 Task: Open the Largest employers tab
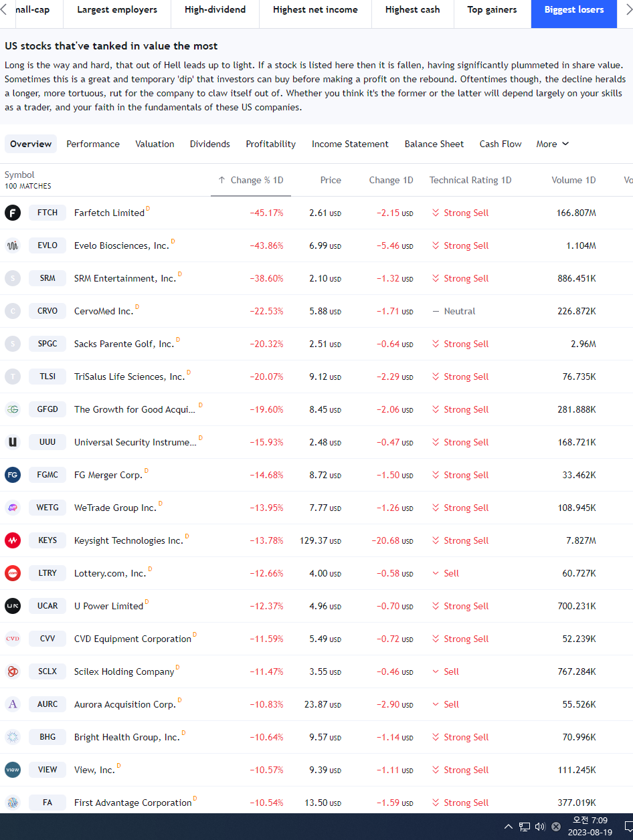[117, 9]
